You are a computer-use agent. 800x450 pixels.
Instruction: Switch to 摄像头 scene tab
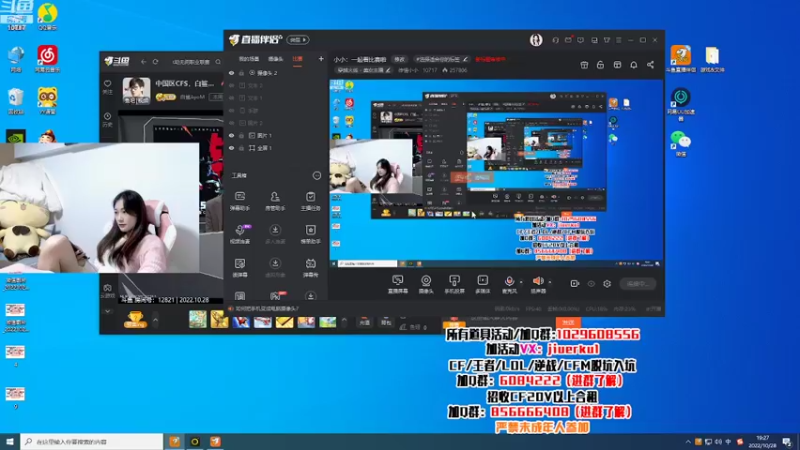(x=276, y=59)
